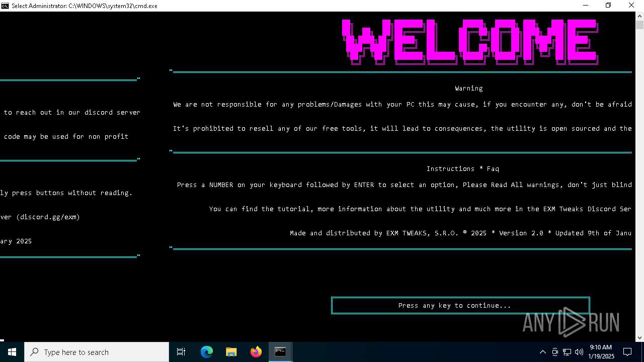Click the '(discord.gg/exm)' text
Screen dimensions: 644x362
click(48, 217)
